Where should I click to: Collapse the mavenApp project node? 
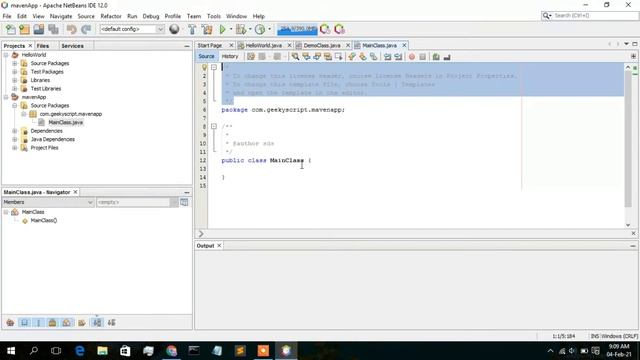click(x=6, y=97)
